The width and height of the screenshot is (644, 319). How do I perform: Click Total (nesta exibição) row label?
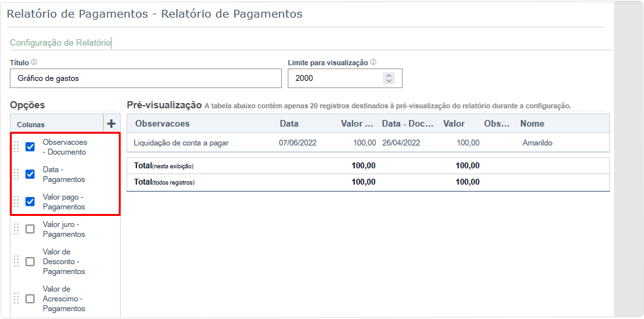[164, 166]
